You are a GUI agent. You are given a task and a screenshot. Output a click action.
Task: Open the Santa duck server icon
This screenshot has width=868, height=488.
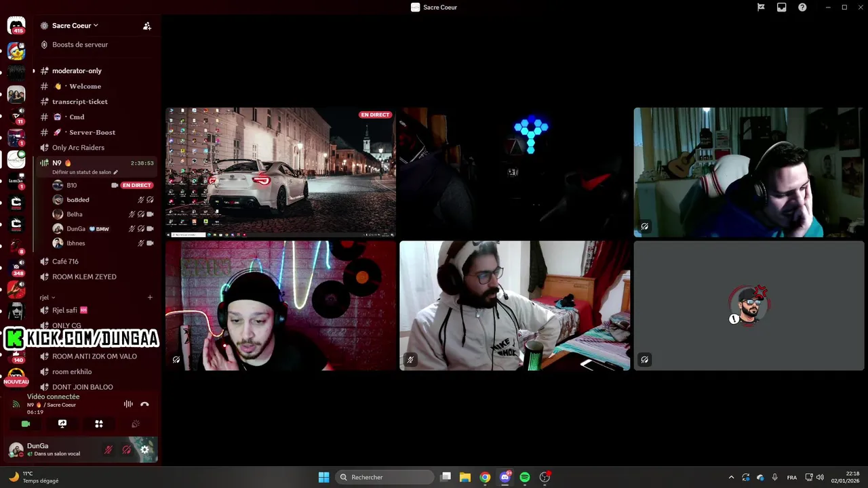(16, 51)
